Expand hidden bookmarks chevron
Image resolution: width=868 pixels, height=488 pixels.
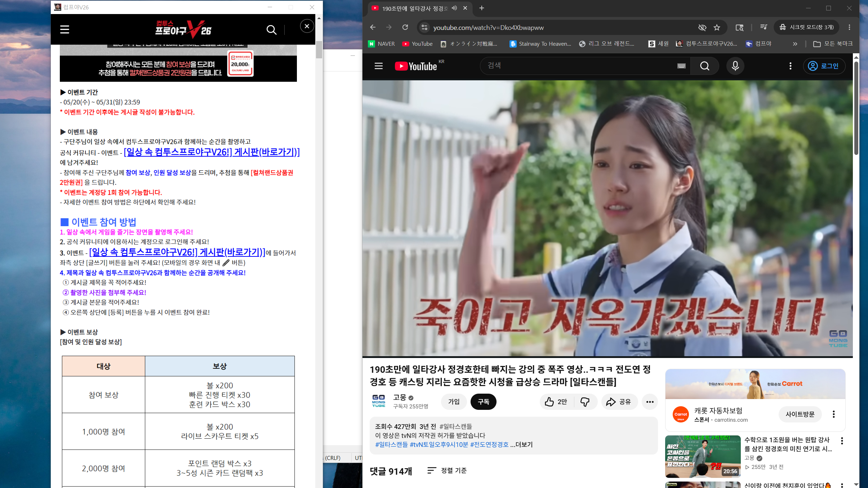point(795,44)
